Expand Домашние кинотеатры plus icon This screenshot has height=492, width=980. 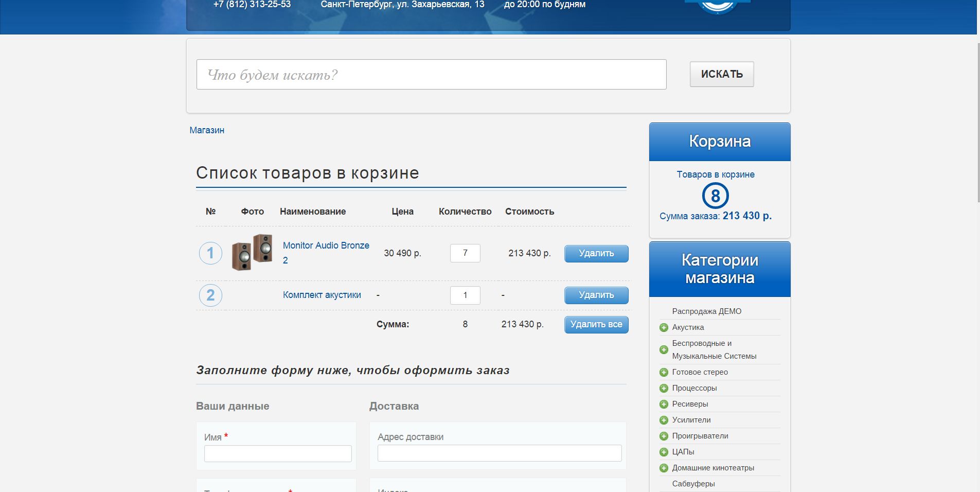(664, 468)
